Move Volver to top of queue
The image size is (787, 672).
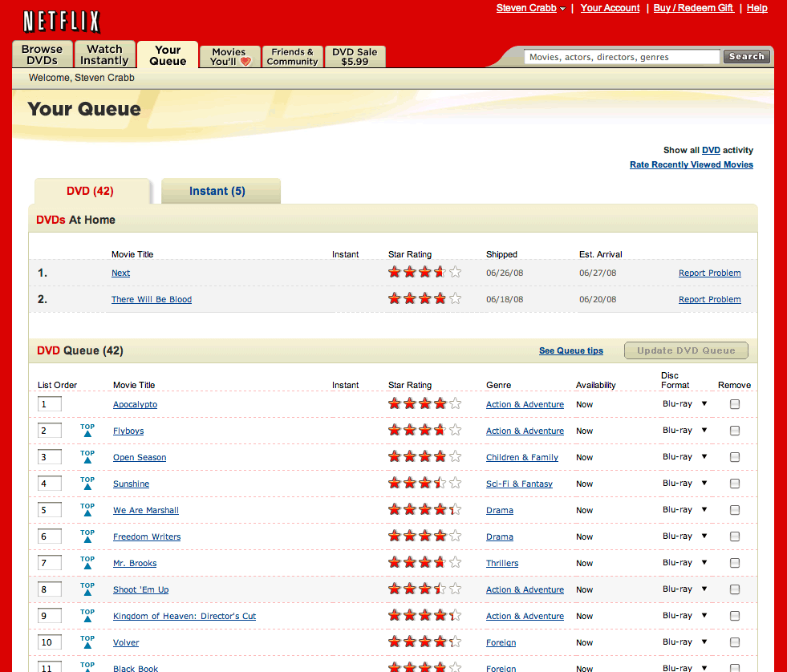[x=87, y=642]
